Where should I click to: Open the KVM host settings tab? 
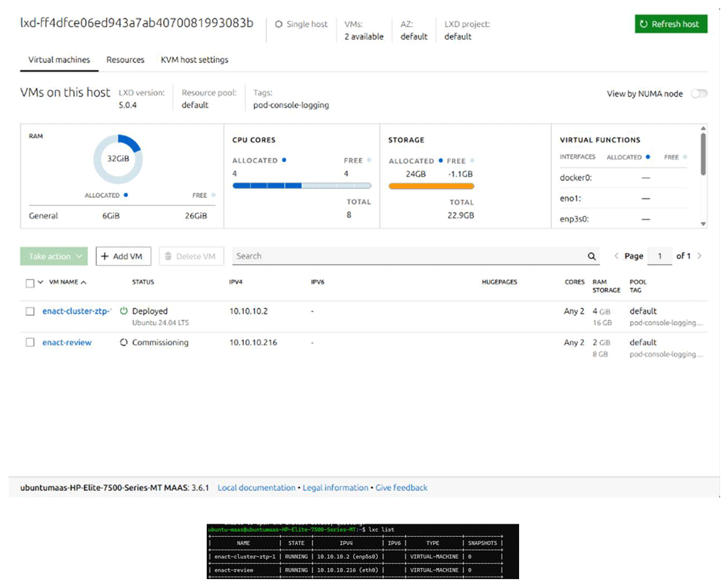pos(194,60)
